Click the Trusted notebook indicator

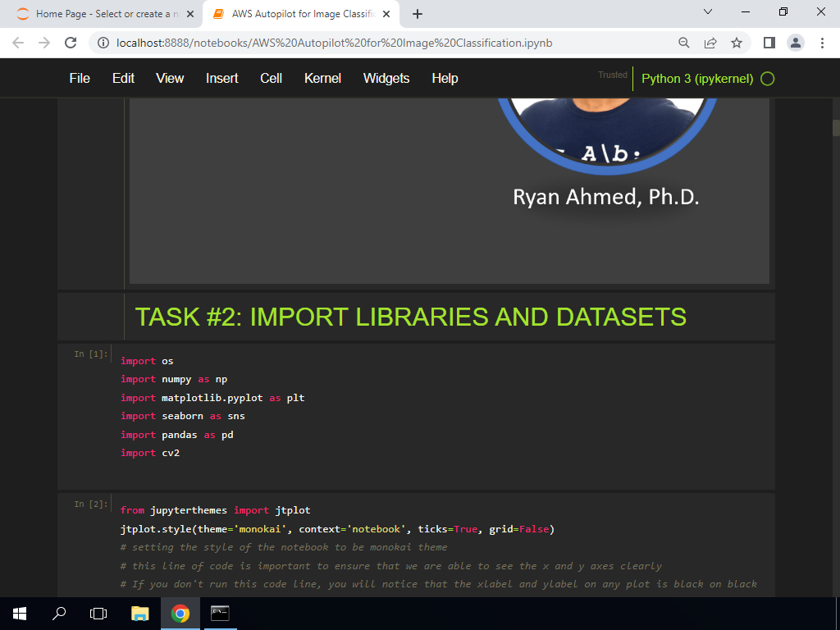click(x=612, y=75)
